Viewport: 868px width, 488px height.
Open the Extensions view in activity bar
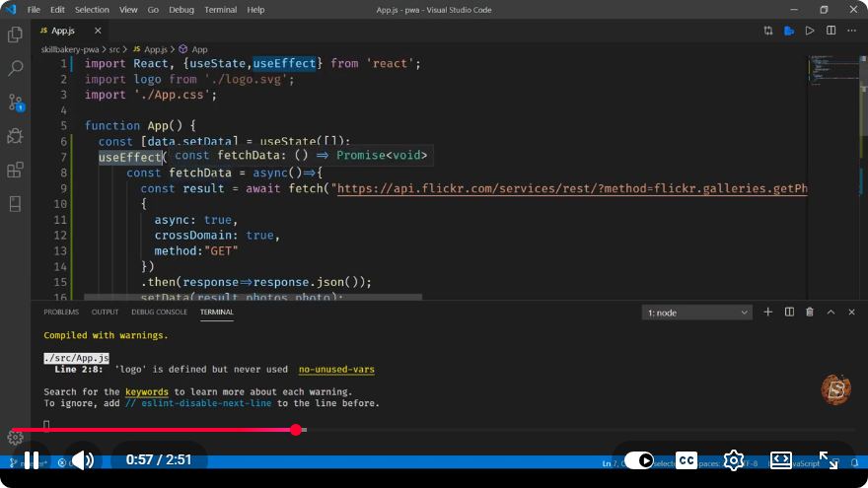pos(15,170)
